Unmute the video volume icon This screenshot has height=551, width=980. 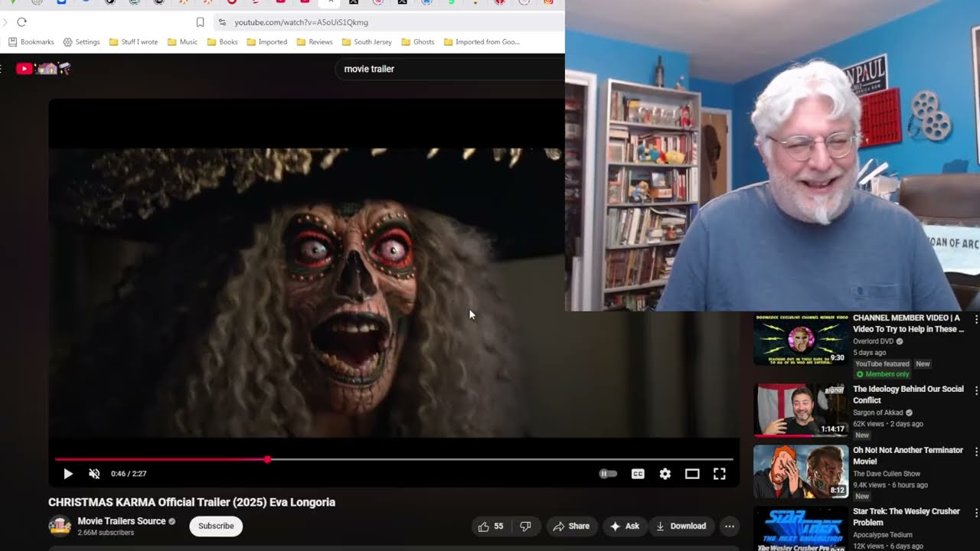(x=94, y=474)
